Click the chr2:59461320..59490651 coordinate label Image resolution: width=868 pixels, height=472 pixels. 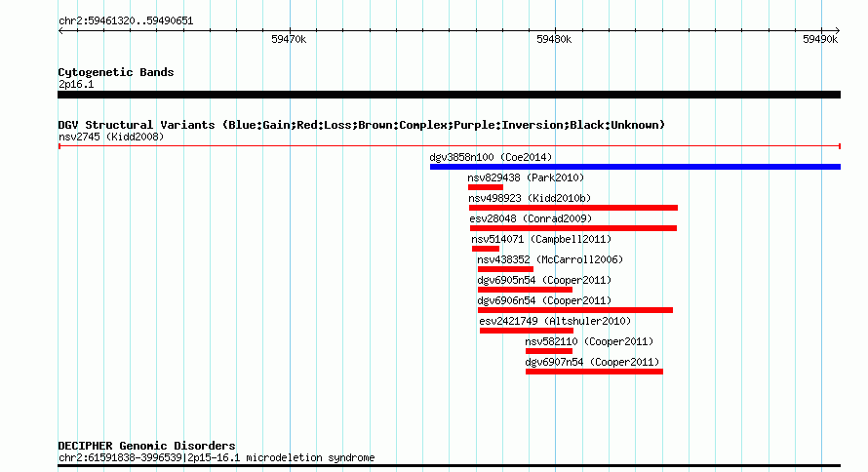click(x=126, y=20)
